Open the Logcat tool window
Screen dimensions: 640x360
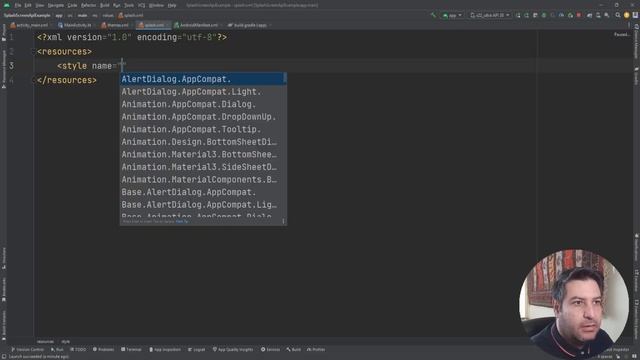[x=197, y=349]
